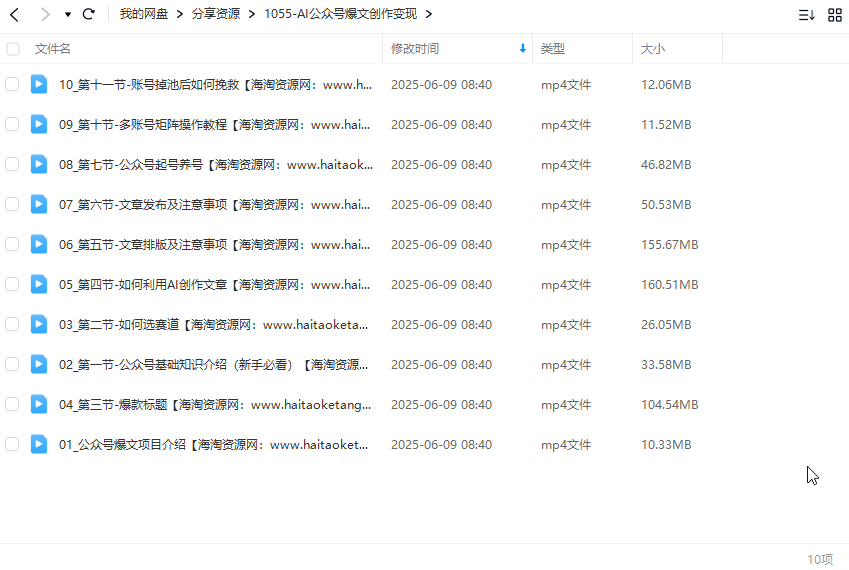Click the 10项 item count
The image size is (849, 570).
point(820,560)
